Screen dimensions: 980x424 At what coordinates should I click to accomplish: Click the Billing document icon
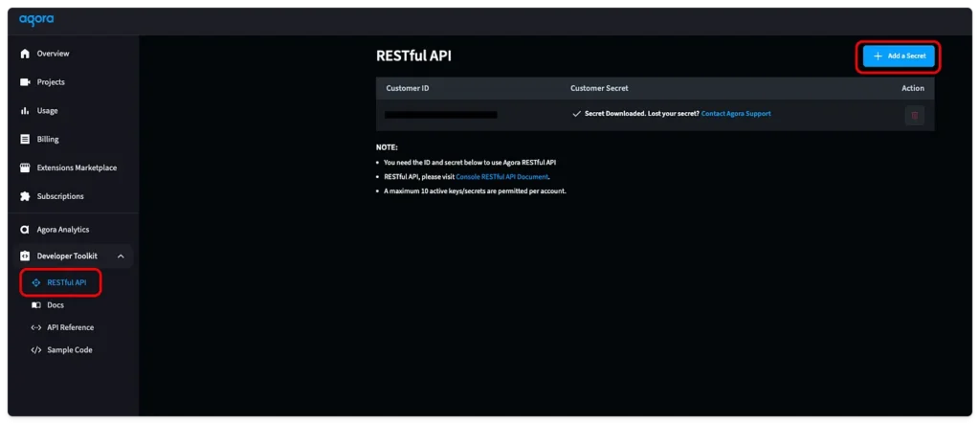pos(25,140)
